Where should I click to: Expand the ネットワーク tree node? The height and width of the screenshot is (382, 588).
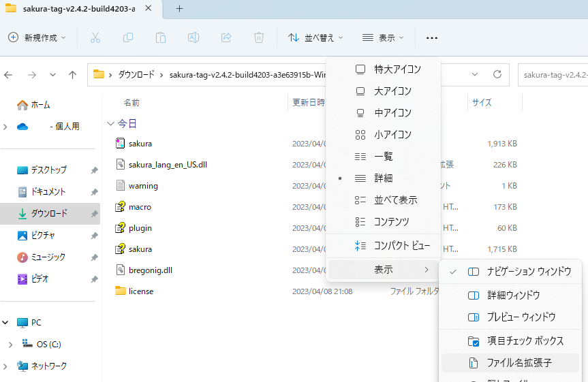pos(5,366)
